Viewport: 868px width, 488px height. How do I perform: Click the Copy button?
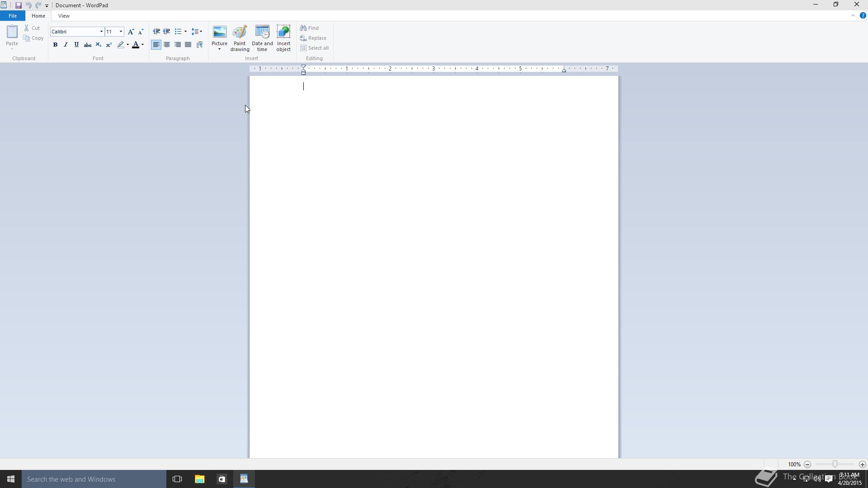pos(34,38)
